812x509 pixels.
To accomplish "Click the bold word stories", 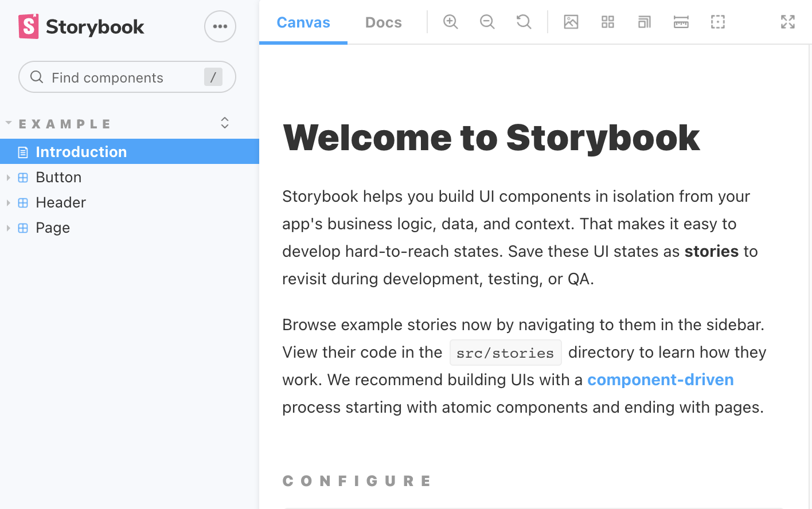I will 712,251.
